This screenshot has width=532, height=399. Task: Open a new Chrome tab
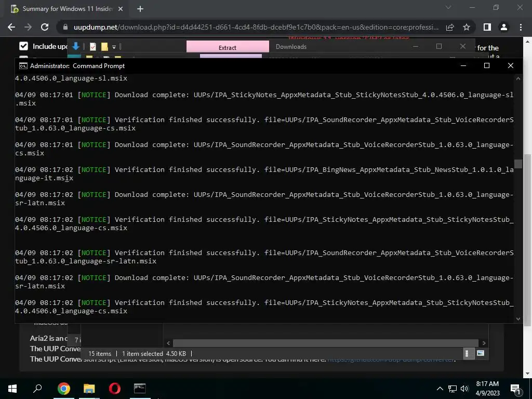[x=140, y=9]
